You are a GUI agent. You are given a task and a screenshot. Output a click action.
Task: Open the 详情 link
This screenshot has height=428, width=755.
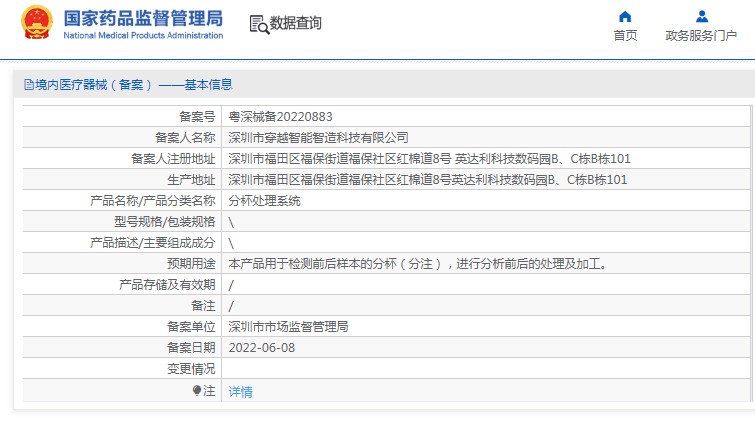click(240, 392)
